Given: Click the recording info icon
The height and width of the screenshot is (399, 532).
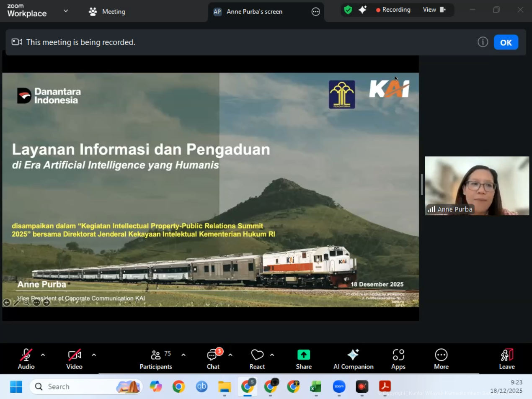Looking at the screenshot, I should click(x=483, y=42).
